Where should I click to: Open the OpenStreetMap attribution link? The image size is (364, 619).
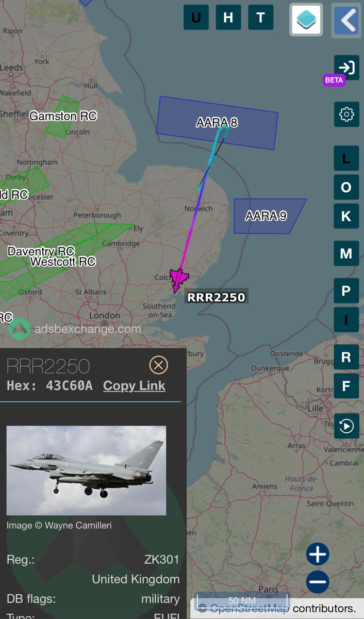tap(250, 608)
